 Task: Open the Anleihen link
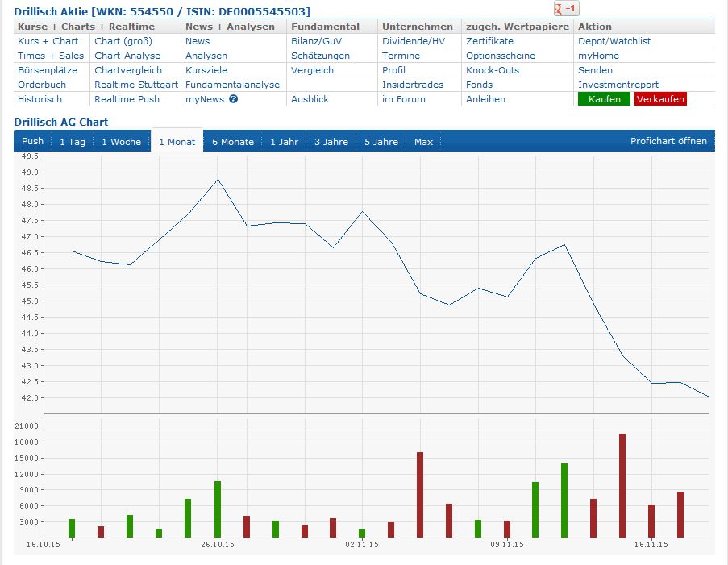(x=485, y=99)
